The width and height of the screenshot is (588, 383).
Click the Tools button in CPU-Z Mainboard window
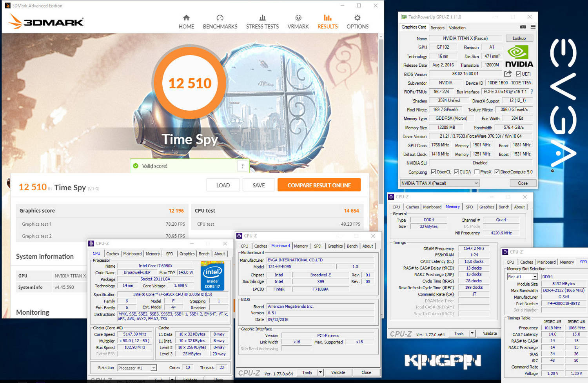coord(307,372)
